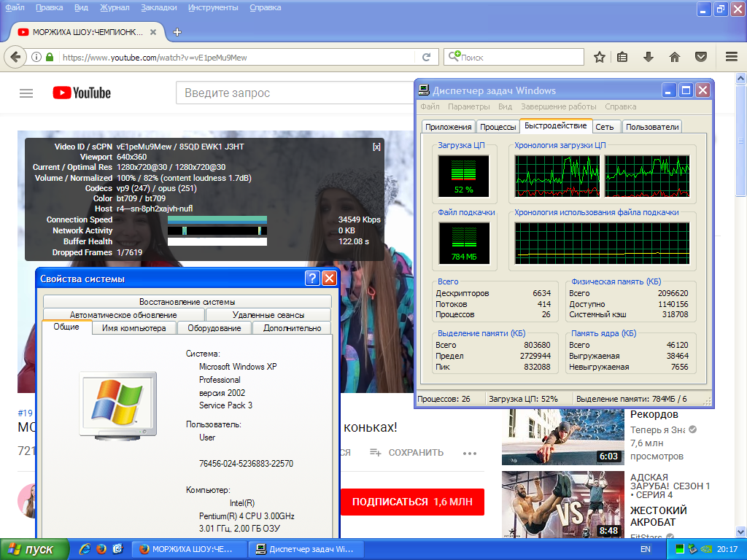
Task: Open a new browser tab with plus button
Action: coord(177,32)
